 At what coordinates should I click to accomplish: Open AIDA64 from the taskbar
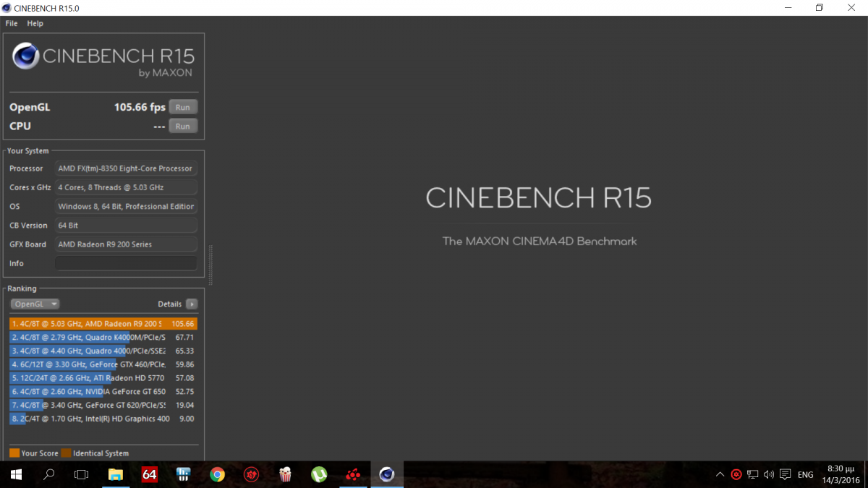click(150, 475)
